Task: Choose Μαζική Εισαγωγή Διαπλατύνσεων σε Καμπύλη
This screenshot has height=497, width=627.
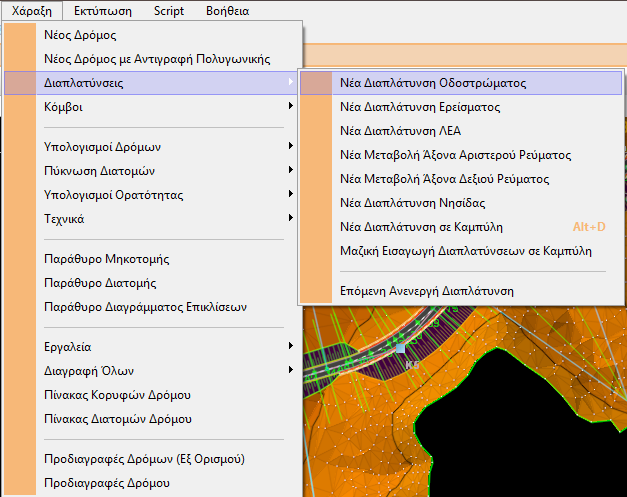Action: (461, 251)
